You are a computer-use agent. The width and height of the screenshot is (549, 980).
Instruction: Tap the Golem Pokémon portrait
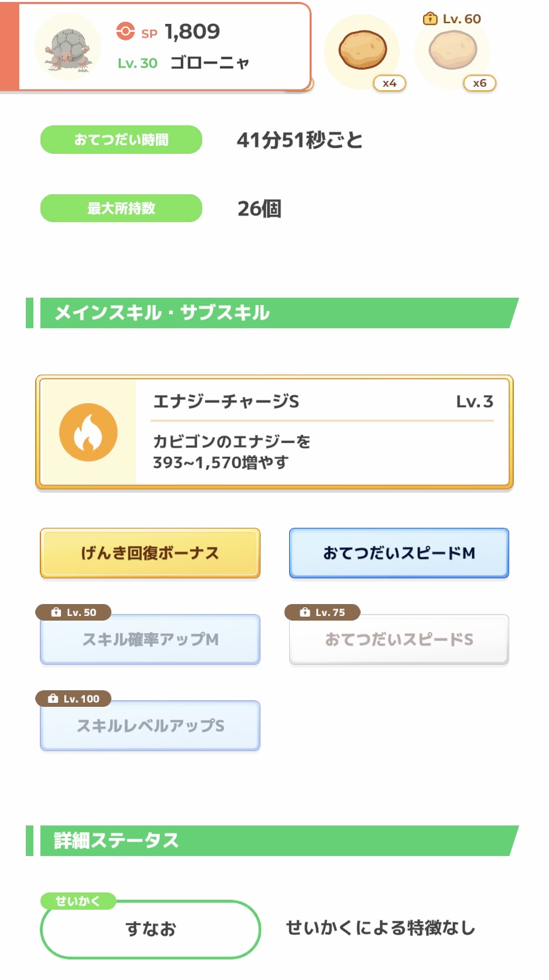(x=67, y=47)
